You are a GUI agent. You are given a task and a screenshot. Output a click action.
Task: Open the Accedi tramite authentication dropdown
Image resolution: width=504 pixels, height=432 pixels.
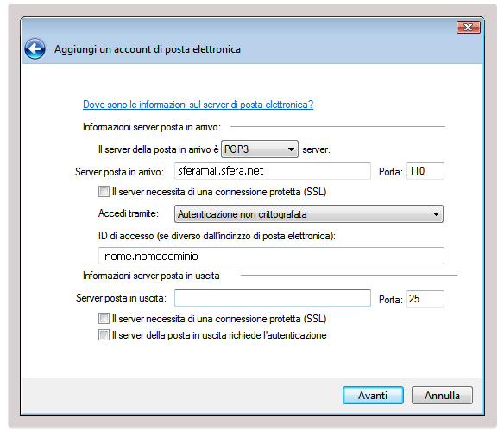309,213
